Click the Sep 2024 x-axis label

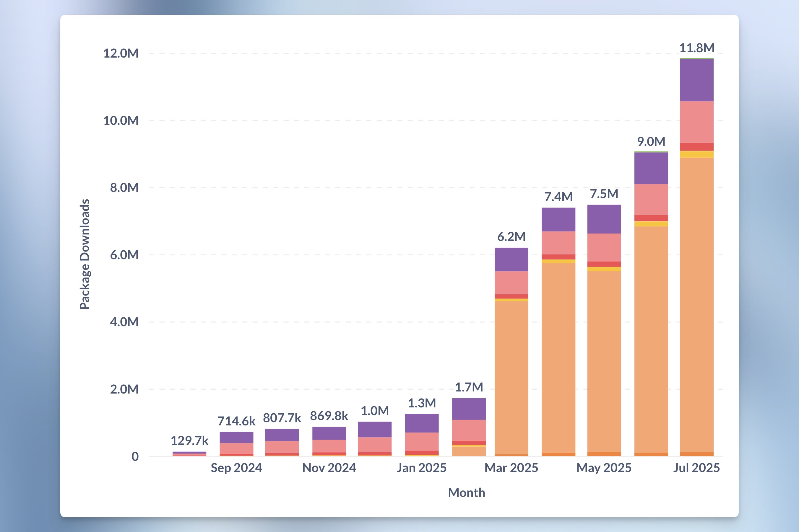(237, 468)
